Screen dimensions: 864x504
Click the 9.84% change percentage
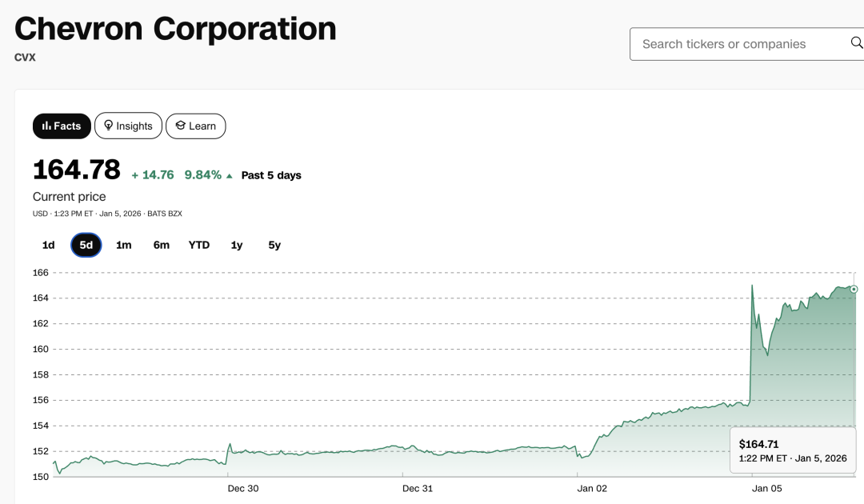click(x=202, y=175)
